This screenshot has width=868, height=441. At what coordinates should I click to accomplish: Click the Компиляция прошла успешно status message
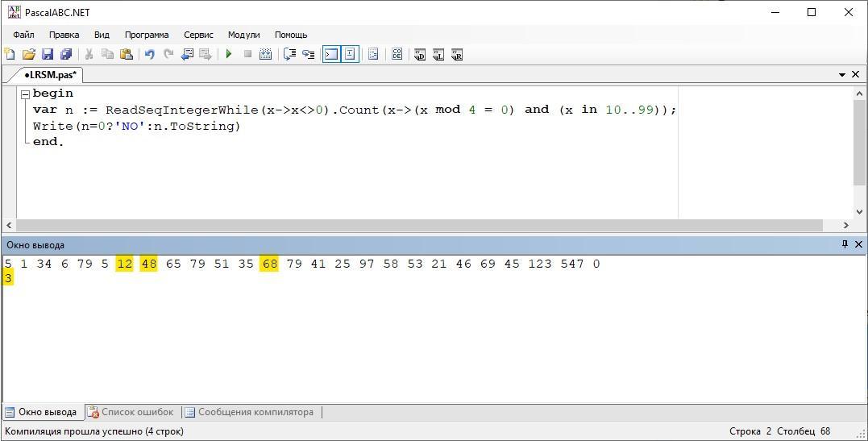[94, 431]
